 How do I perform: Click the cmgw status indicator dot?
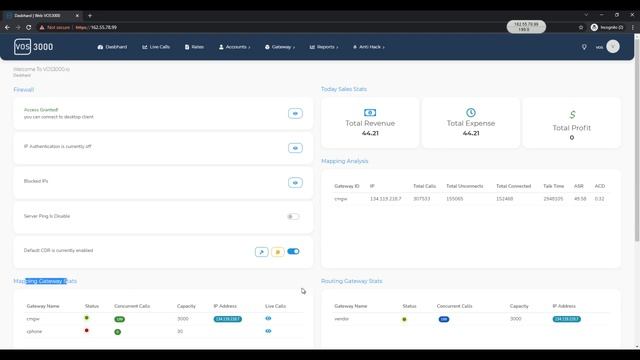[x=87, y=318]
